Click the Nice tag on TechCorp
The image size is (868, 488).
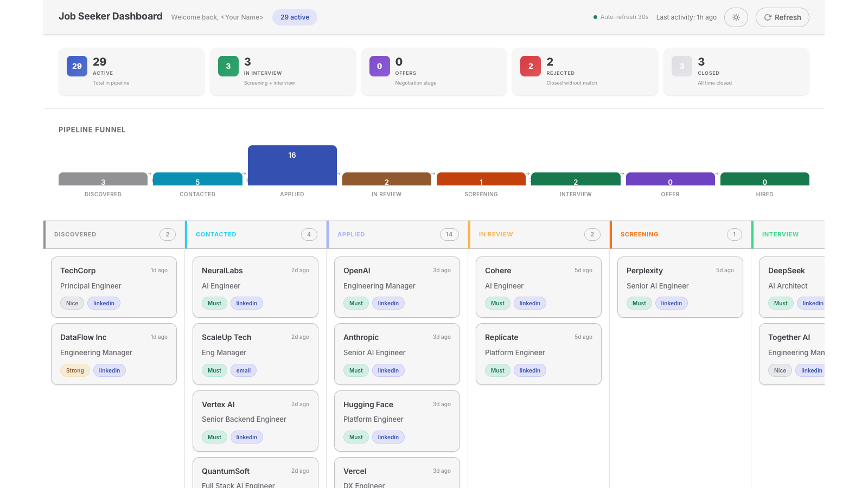coord(72,303)
